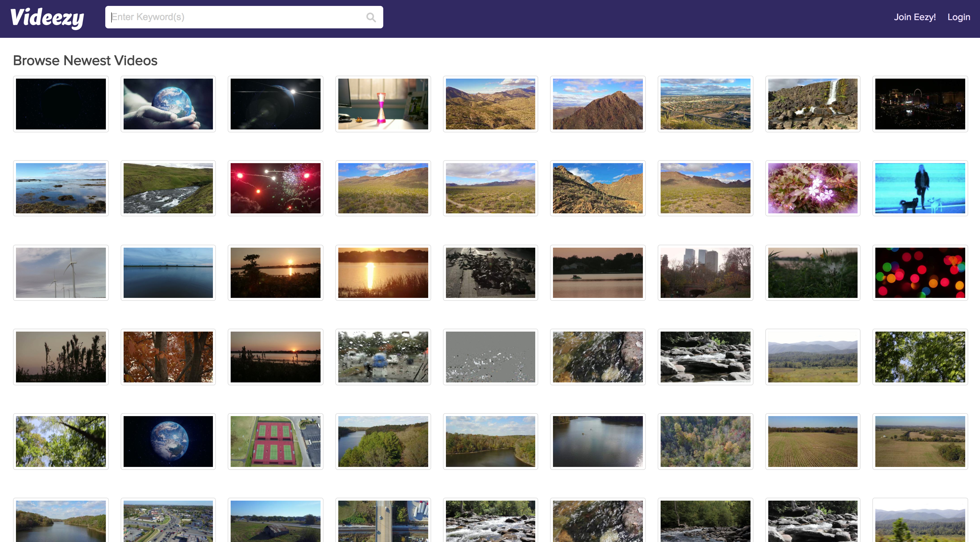This screenshot has width=980, height=542.
Task: Open the purple flowers close-up video
Action: [813, 188]
